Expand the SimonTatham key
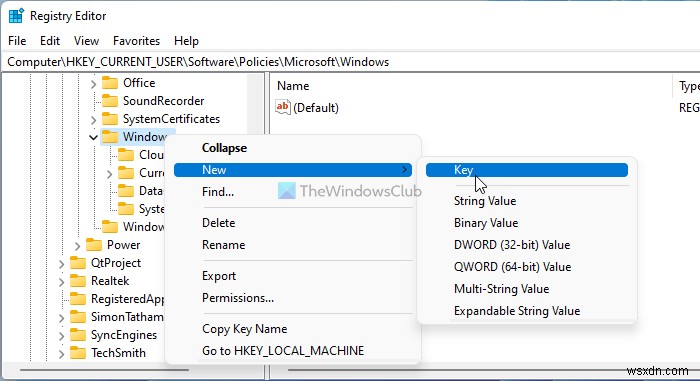This screenshot has width=700, height=381. click(x=61, y=318)
